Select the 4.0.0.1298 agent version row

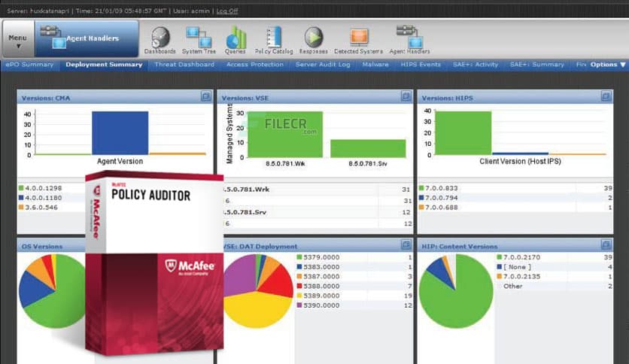coord(51,188)
